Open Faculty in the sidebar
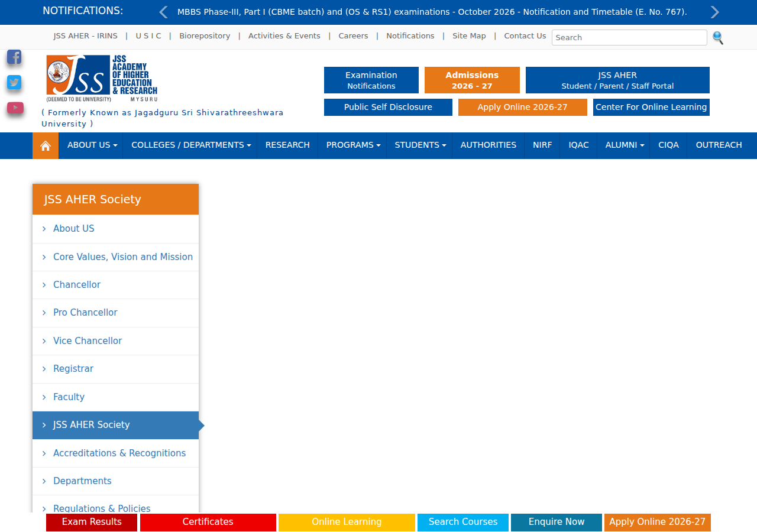757x532 pixels. [116, 397]
